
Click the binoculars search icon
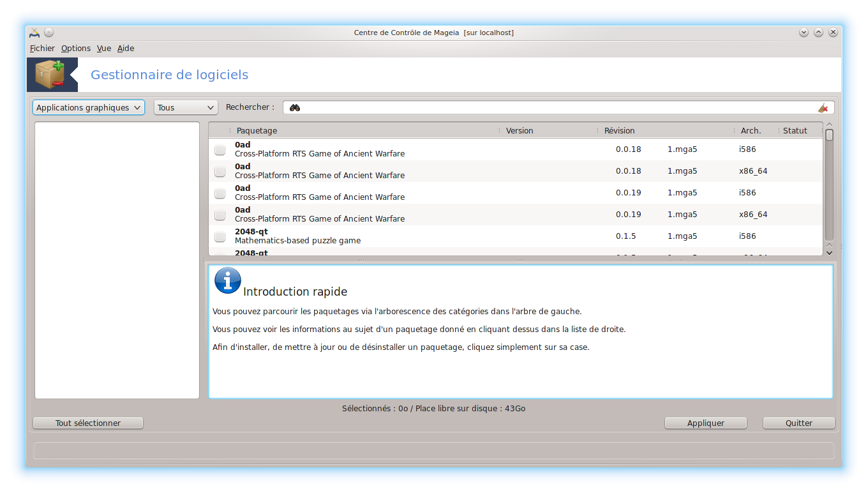click(295, 108)
